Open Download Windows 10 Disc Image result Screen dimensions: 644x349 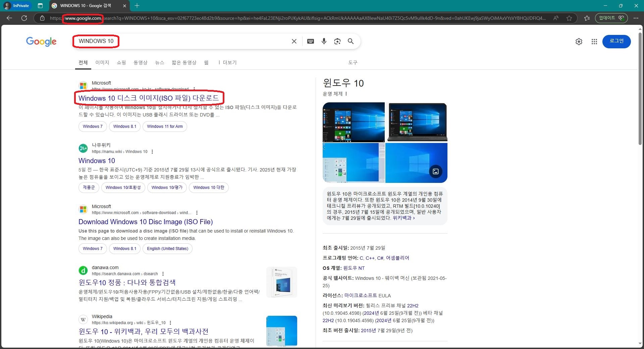(146, 222)
